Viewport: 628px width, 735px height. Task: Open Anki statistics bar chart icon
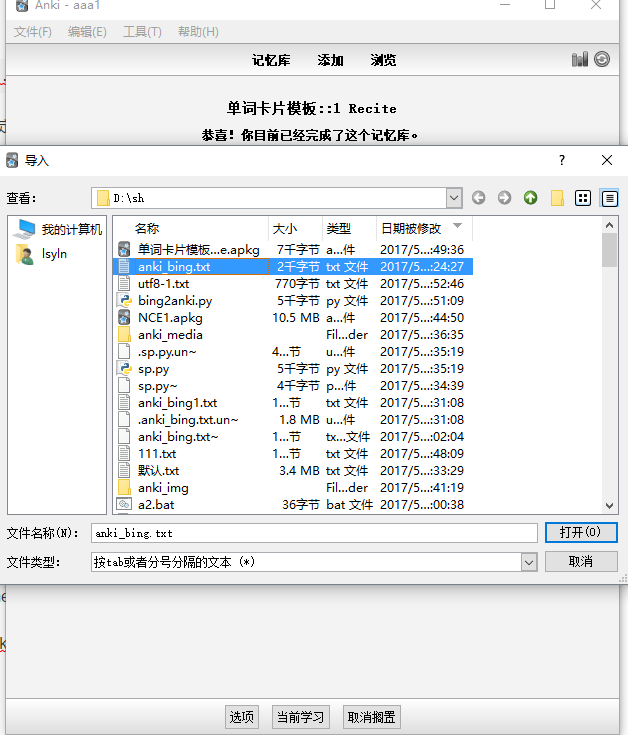[580, 60]
